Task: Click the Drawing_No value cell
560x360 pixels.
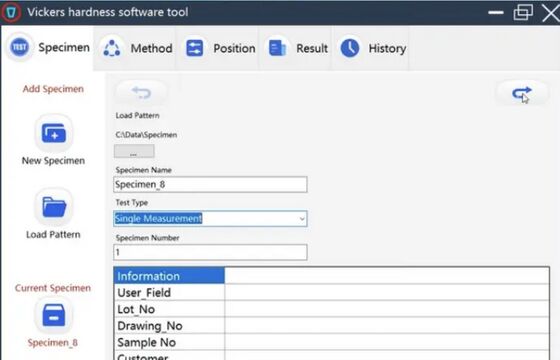Action: point(387,326)
